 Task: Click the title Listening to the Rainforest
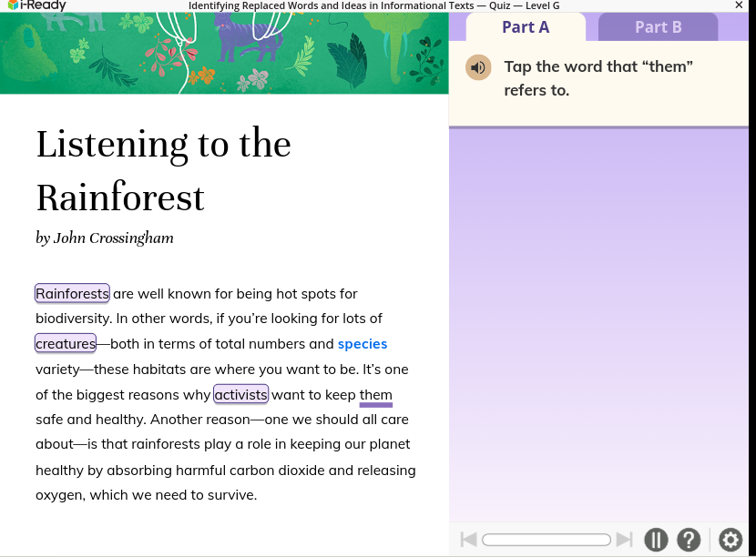pos(163,170)
